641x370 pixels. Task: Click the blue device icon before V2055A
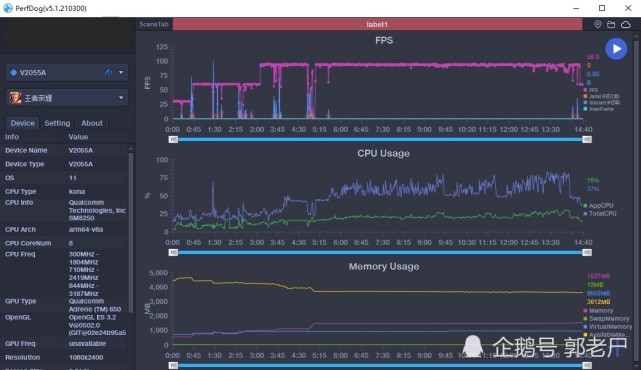click(13, 72)
